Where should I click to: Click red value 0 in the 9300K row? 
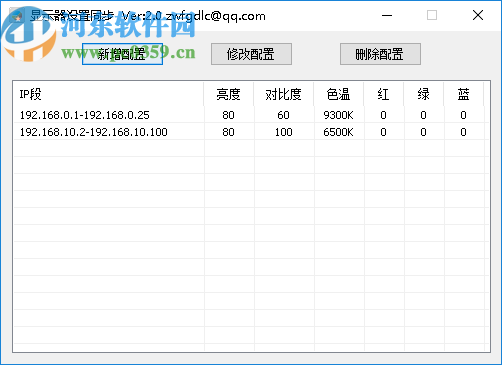(x=384, y=115)
